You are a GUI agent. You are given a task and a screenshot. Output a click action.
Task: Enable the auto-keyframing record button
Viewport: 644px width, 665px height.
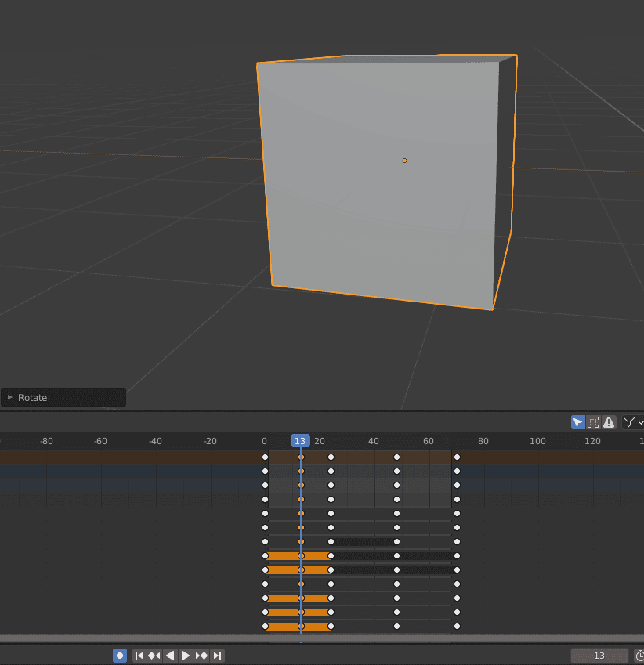pos(119,656)
